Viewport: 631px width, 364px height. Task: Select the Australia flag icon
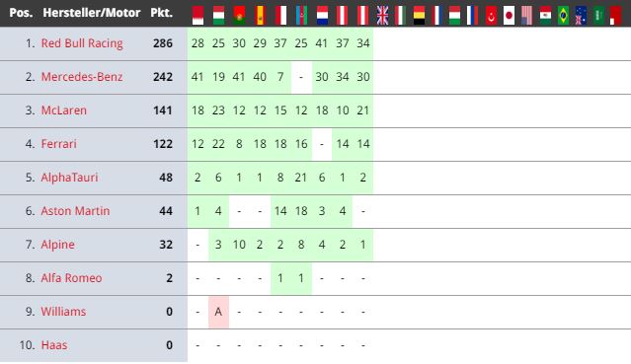point(581,15)
